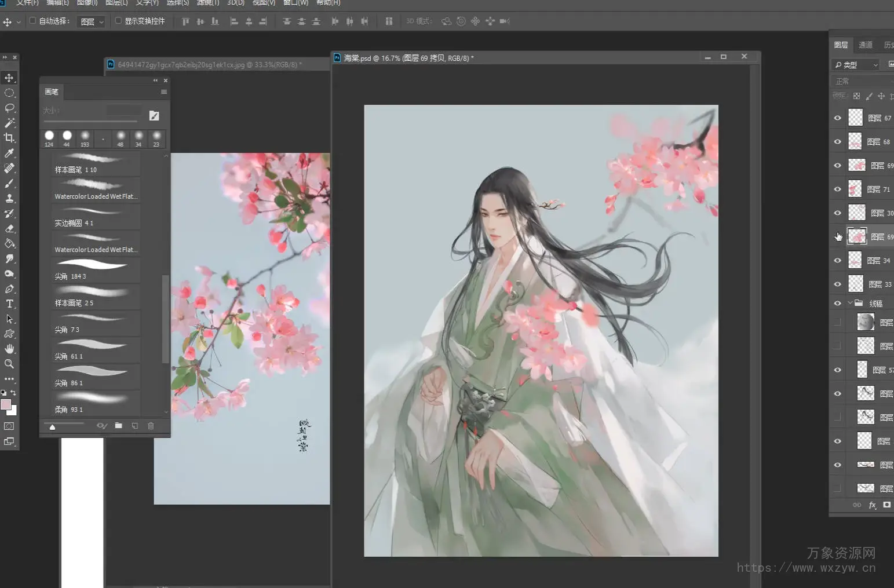Collapse the 线稿 layer group
Viewport: 894px width, 588px height.
[850, 303]
